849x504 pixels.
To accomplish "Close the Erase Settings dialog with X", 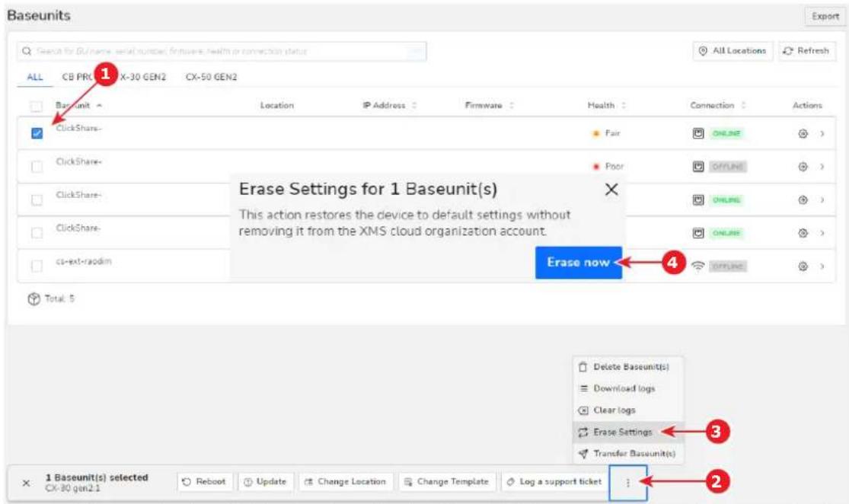I will (x=611, y=190).
